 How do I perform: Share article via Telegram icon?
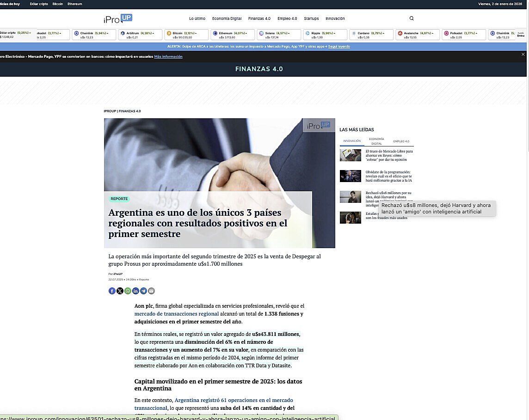point(143,291)
